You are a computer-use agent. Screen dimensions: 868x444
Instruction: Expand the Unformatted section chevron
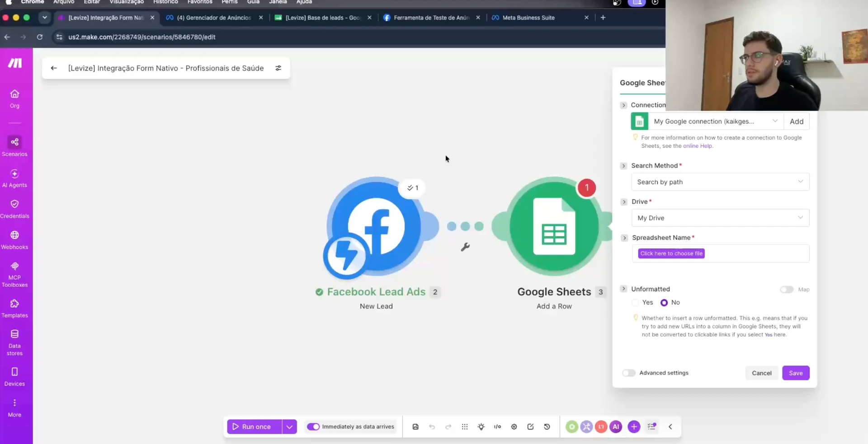(x=623, y=289)
